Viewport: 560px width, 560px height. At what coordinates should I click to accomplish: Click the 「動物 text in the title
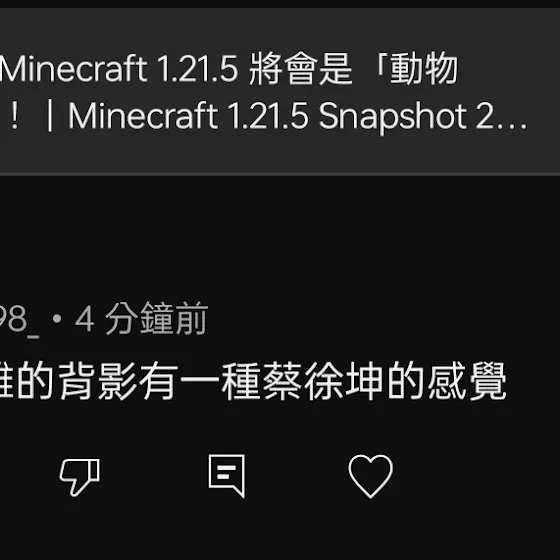tap(414, 68)
